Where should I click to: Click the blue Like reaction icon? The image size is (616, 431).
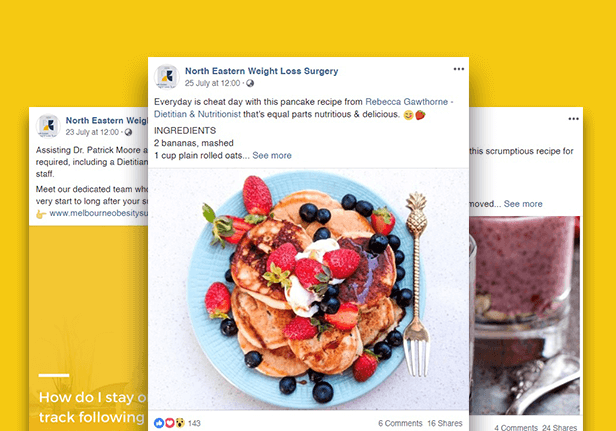(159, 423)
